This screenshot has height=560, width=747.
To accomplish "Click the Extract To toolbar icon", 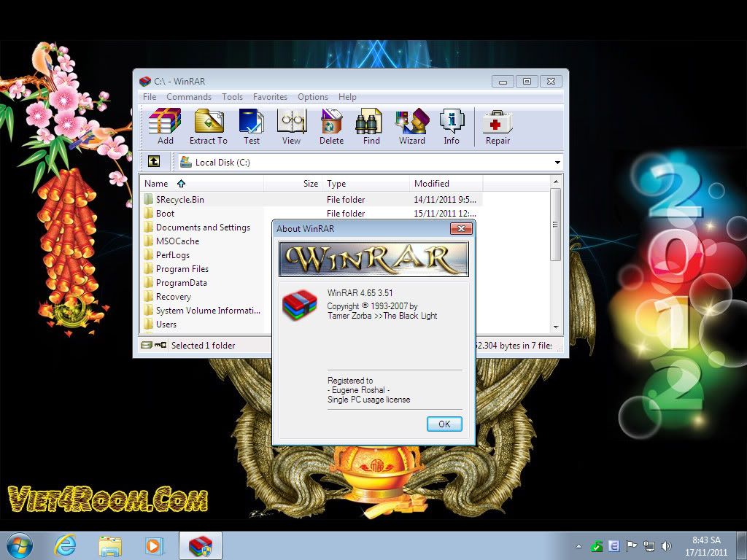I will point(209,121).
